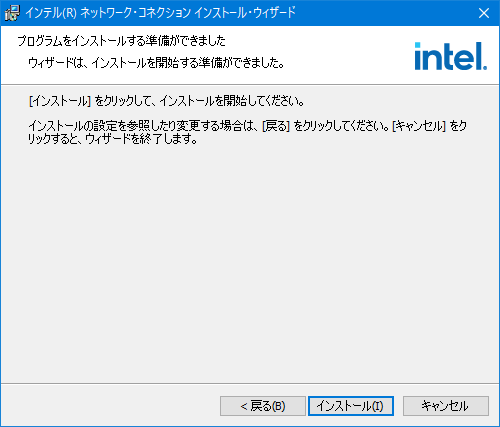This screenshot has height=427, width=500.
Task: Click the subheading starting with ウィザードは
Action: coord(156,63)
